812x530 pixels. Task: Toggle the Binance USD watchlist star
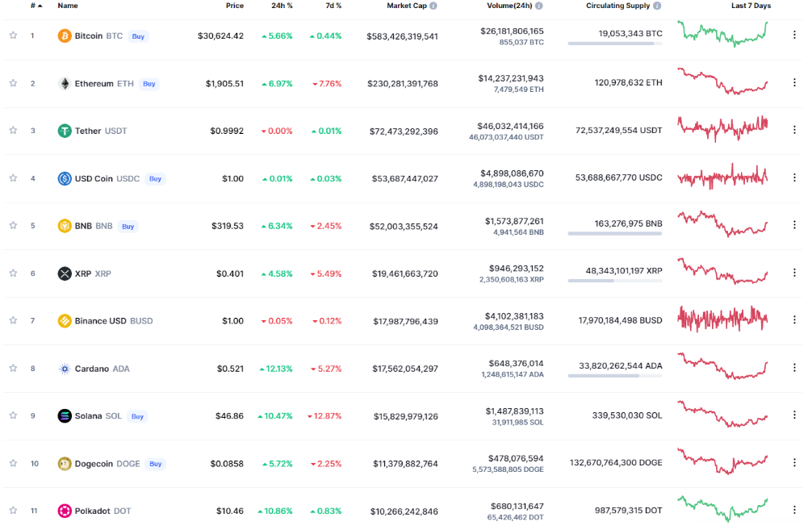coord(14,320)
